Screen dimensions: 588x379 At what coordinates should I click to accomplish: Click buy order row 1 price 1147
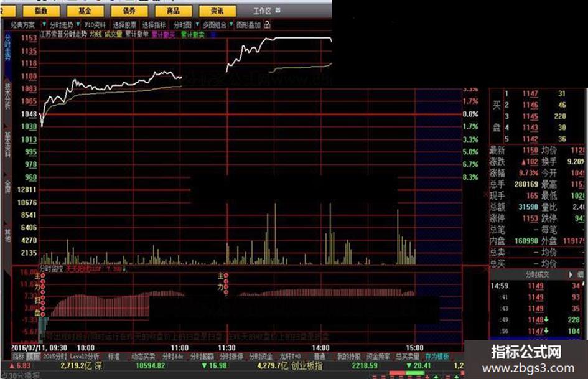tap(530, 93)
